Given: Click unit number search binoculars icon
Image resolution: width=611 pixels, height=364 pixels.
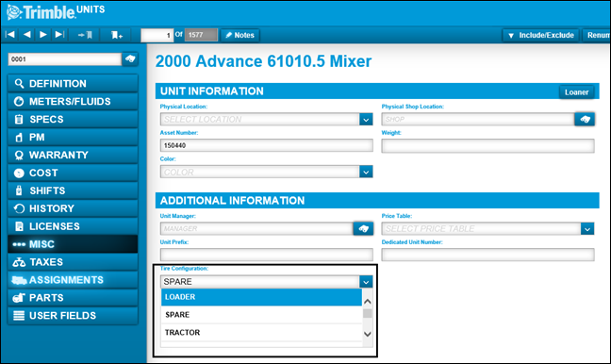Looking at the screenshot, I should 130,59.
